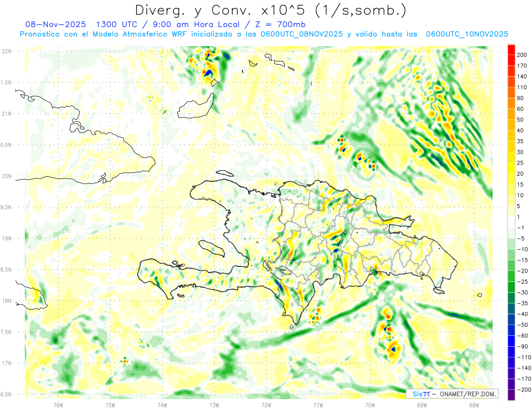This screenshot has width=532, height=411.
Task: Click the '20N' latitude label
Action: pos(7,176)
